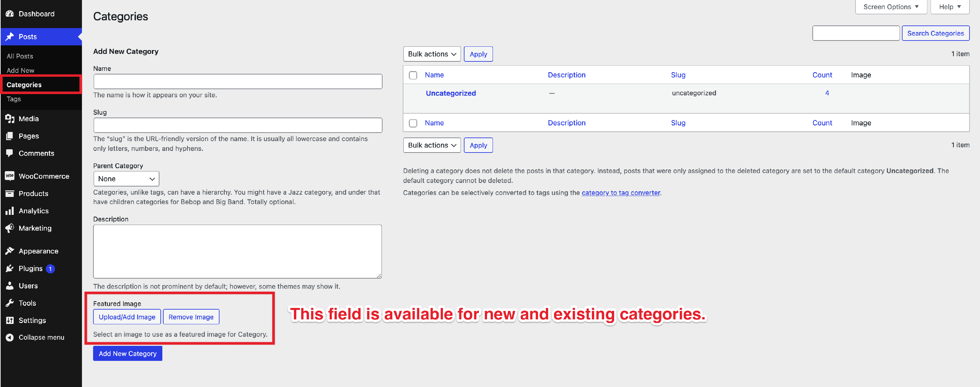
Task: Open Media via its sidebar icon
Action: (x=9, y=119)
